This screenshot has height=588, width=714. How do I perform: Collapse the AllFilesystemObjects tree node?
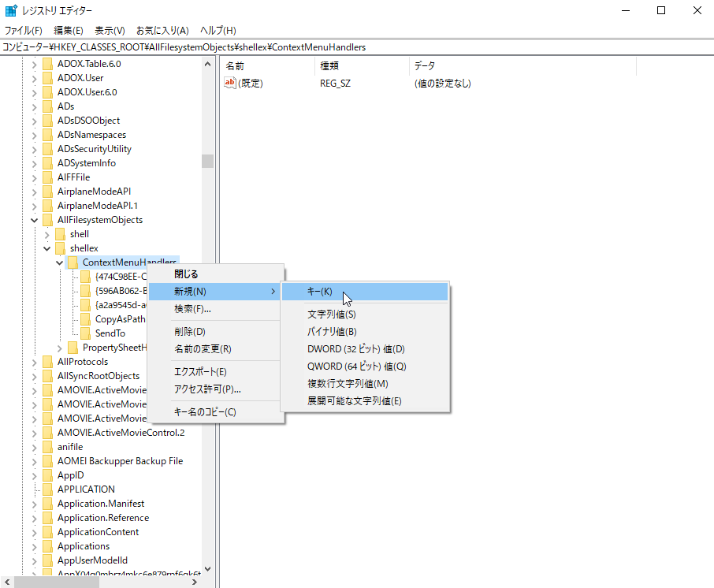coord(34,221)
